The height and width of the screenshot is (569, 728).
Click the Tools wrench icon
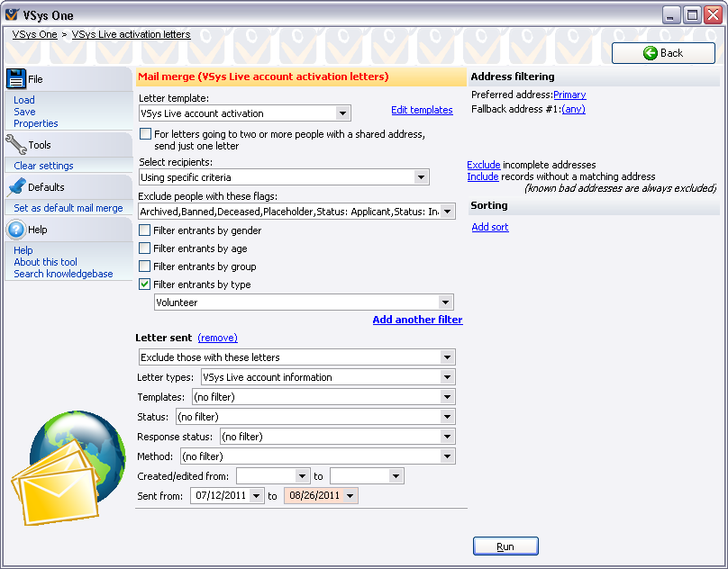(x=16, y=144)
